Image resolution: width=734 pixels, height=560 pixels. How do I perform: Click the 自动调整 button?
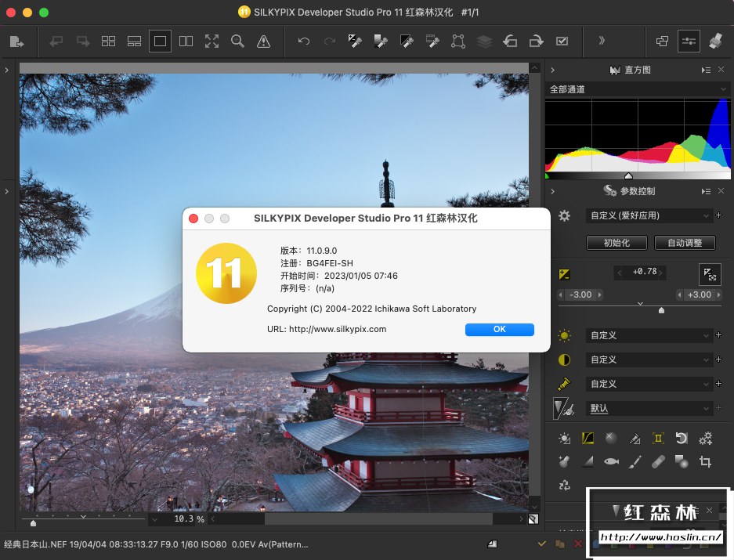pos(685,243)
